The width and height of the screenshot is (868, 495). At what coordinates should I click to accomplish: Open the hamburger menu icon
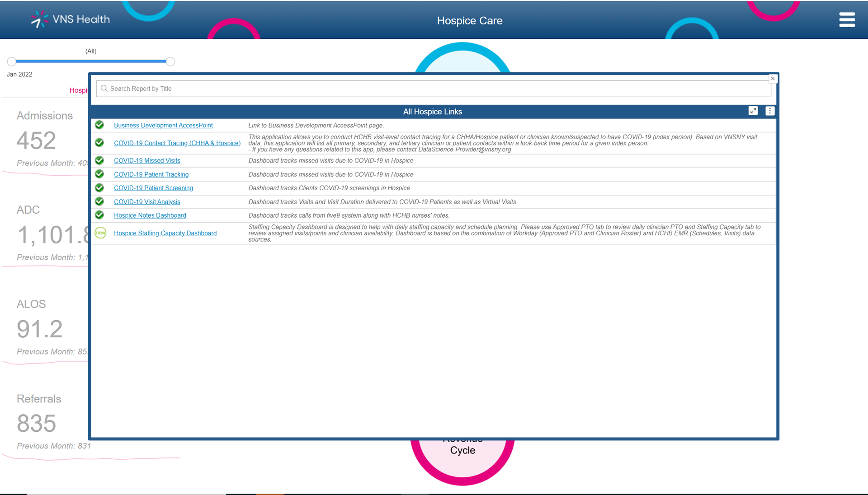[847, 20]
